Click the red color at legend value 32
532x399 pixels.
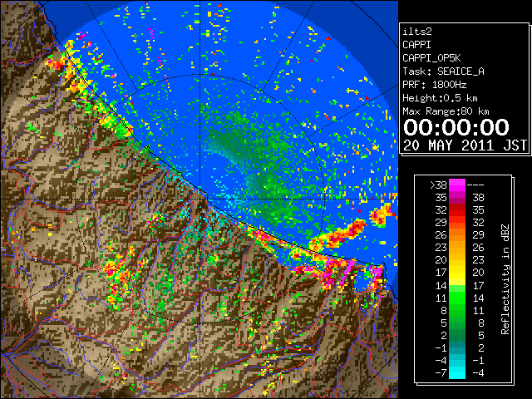click(457, 210)
